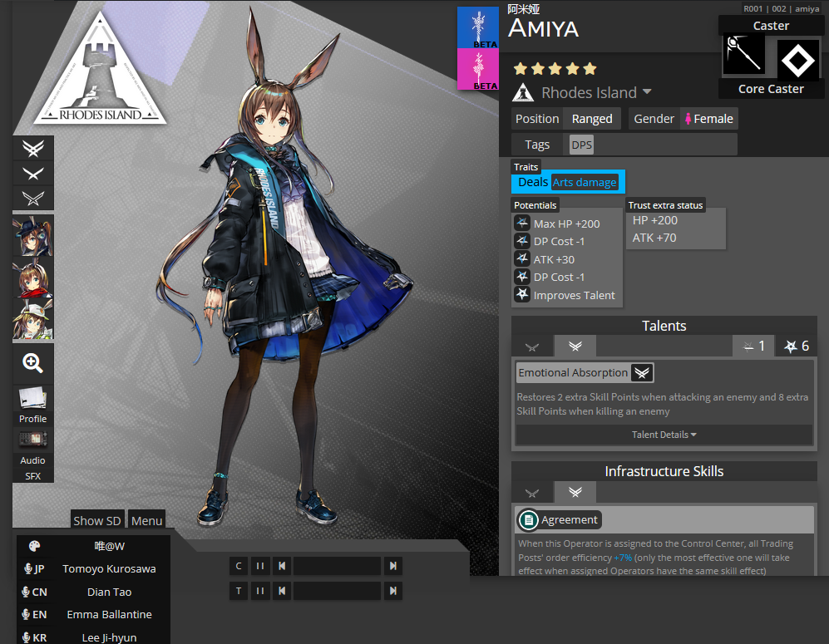This screenshot has height=644, width=829.
Task: Pause the C animation row
Action: point(260,566)
